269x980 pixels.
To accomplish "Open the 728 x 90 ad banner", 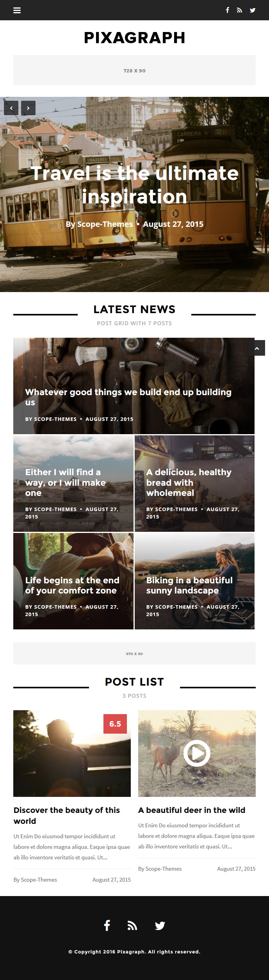I will (134, 70).
